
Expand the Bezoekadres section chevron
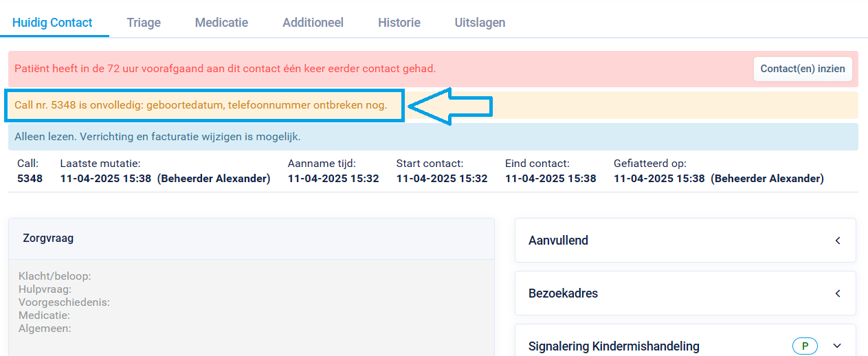click(x=838, y=293)
